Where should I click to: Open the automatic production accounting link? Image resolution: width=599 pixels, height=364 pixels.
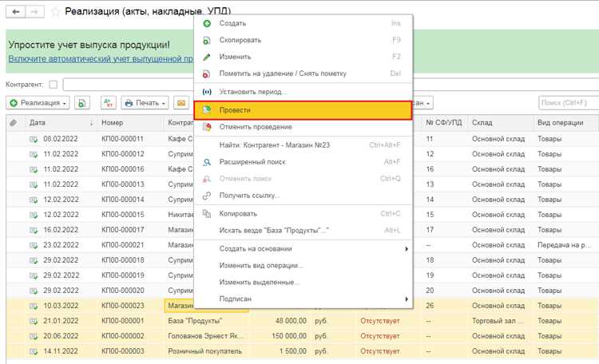101,59
